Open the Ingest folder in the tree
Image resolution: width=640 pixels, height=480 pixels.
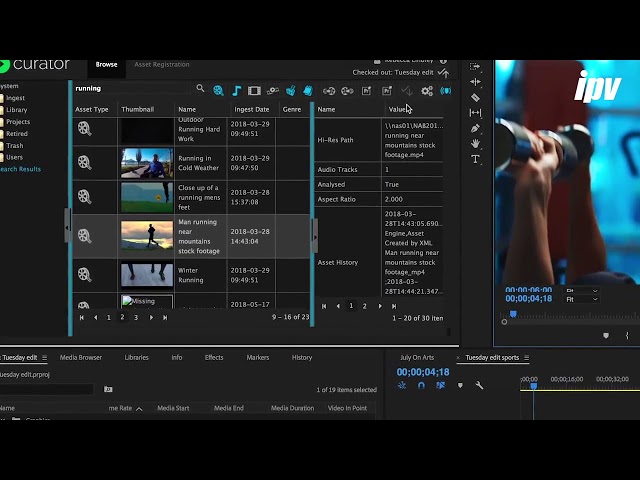(16, 98)
